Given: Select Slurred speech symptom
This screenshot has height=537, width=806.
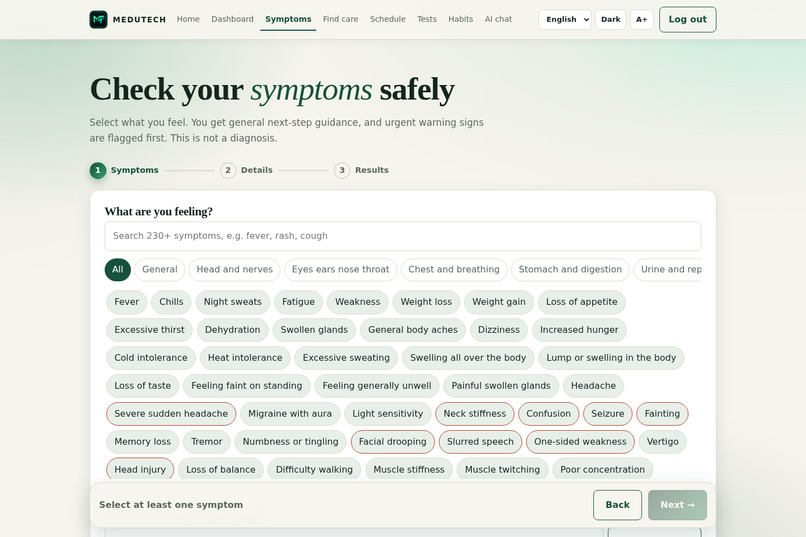Looking at the screenshot, I should tap(480, 442).
